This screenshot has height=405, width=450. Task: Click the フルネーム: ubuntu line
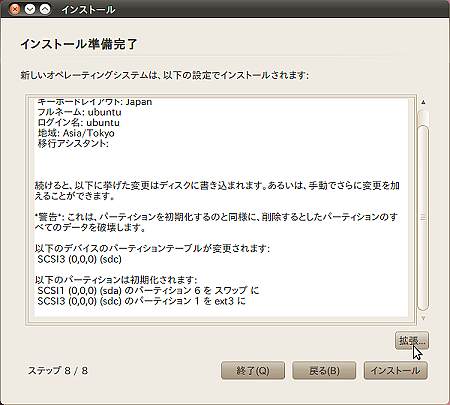pos(79,112)
